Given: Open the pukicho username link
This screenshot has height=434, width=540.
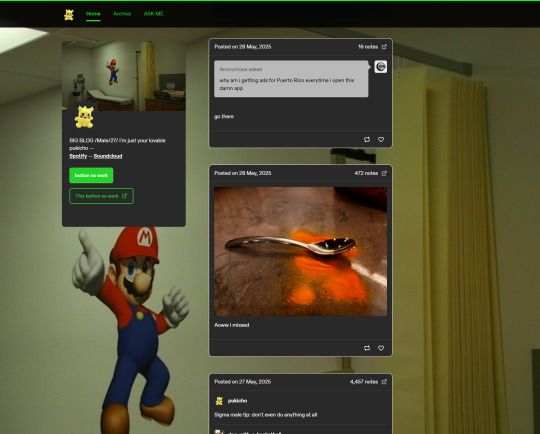Looking at the screenshot, I should (x=237, y=401).
